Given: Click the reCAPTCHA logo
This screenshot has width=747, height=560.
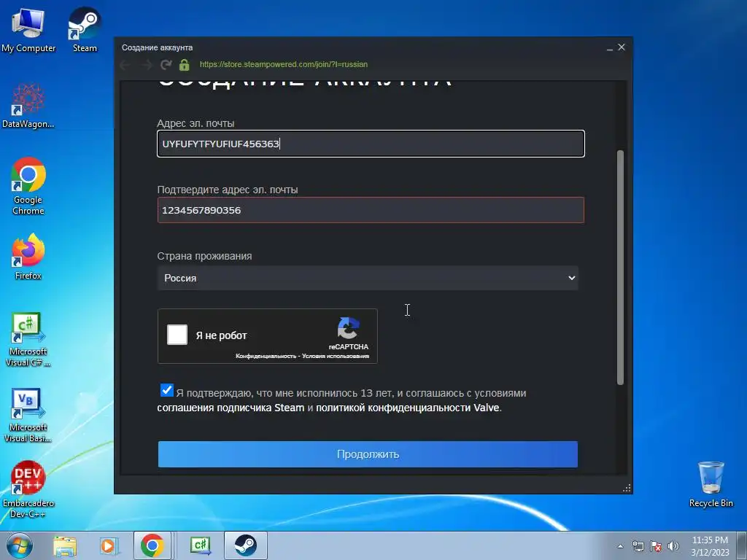Looking at the screenshot, I should 348,328.
